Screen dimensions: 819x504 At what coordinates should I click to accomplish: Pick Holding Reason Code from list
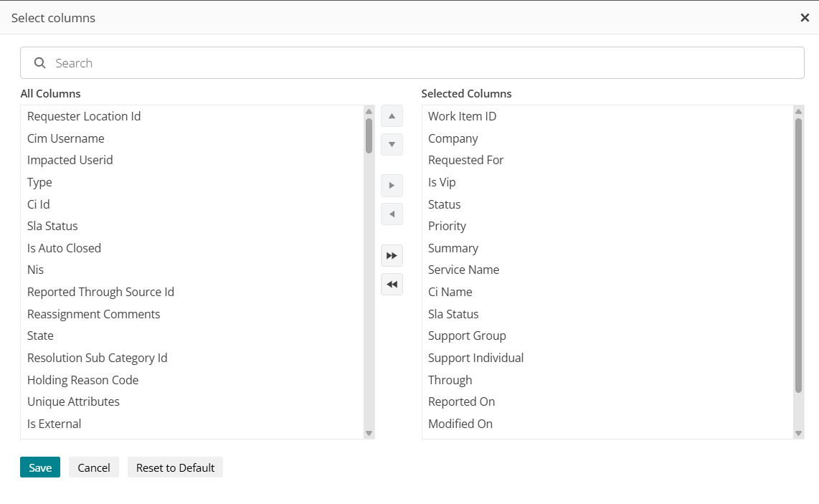tap(83, 380)
